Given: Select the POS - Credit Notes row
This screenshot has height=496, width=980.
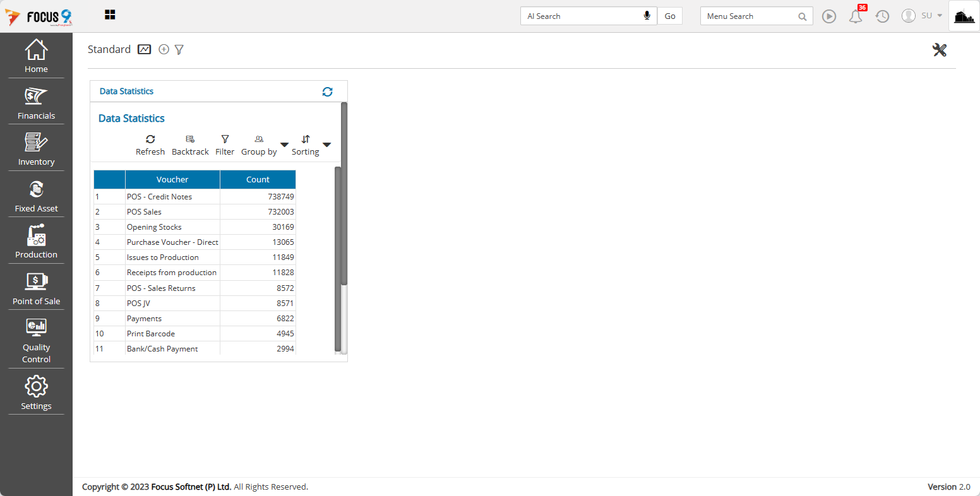Looking at the screenshot, I should [x=194, y=197].
